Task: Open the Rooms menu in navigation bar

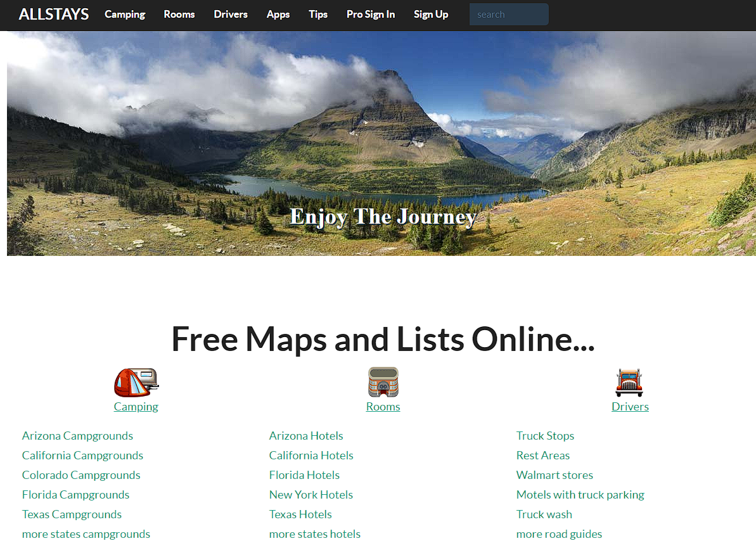Action: coord(179,15)
